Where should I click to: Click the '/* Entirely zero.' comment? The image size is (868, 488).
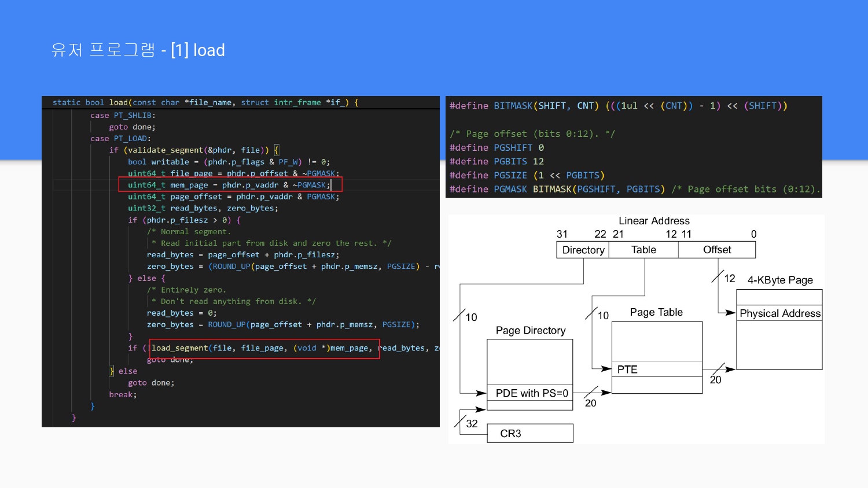point(186,290)
